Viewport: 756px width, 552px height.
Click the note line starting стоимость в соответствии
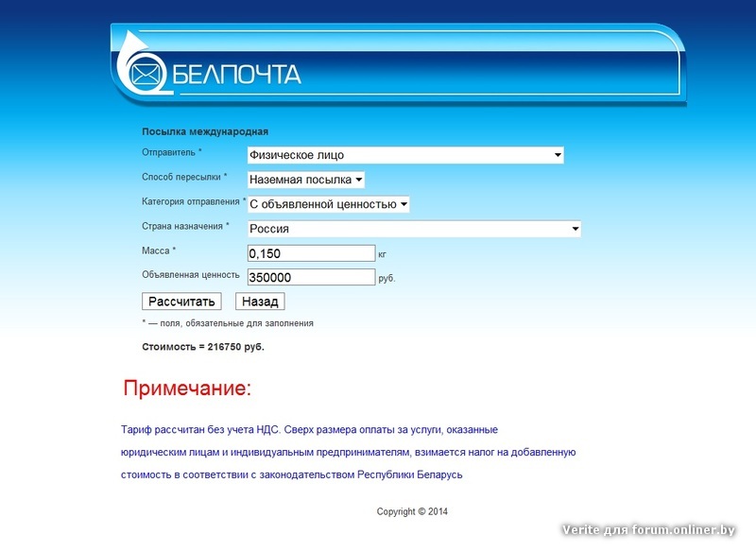point(291,474)
